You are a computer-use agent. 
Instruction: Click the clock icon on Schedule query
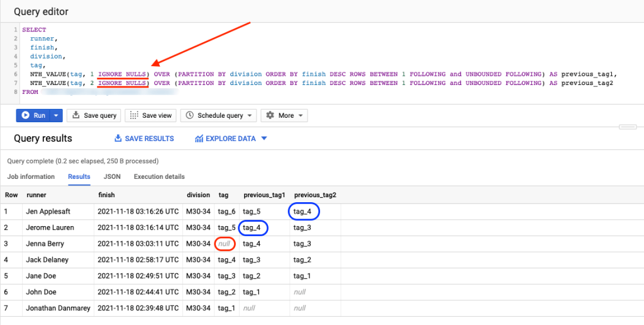pyautogui.click(x=189, y=116)
